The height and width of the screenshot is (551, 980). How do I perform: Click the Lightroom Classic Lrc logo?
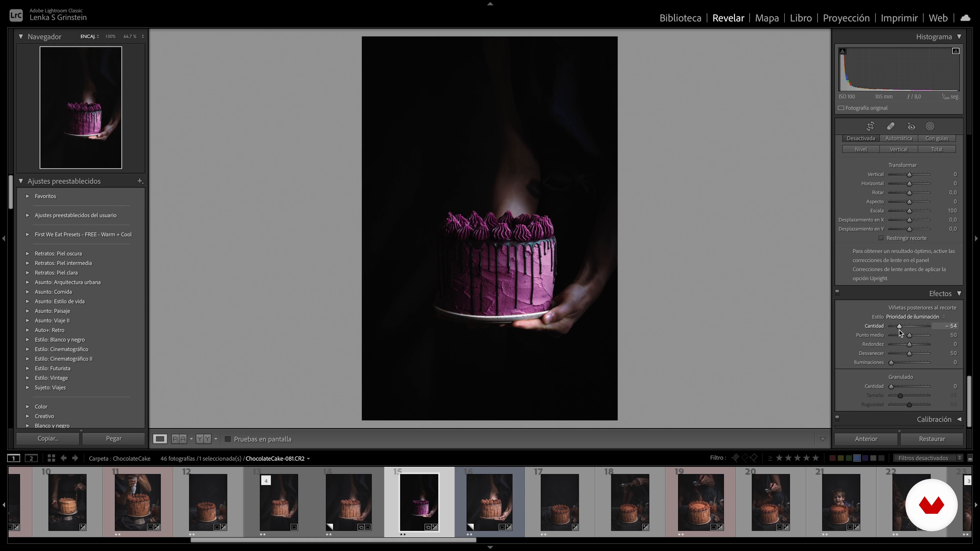(16, 15)
